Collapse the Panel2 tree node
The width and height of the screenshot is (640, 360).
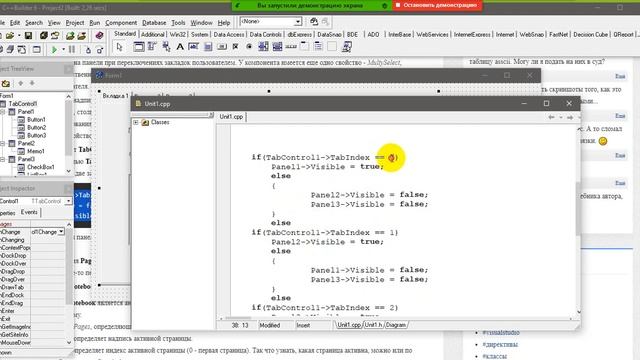3,143
